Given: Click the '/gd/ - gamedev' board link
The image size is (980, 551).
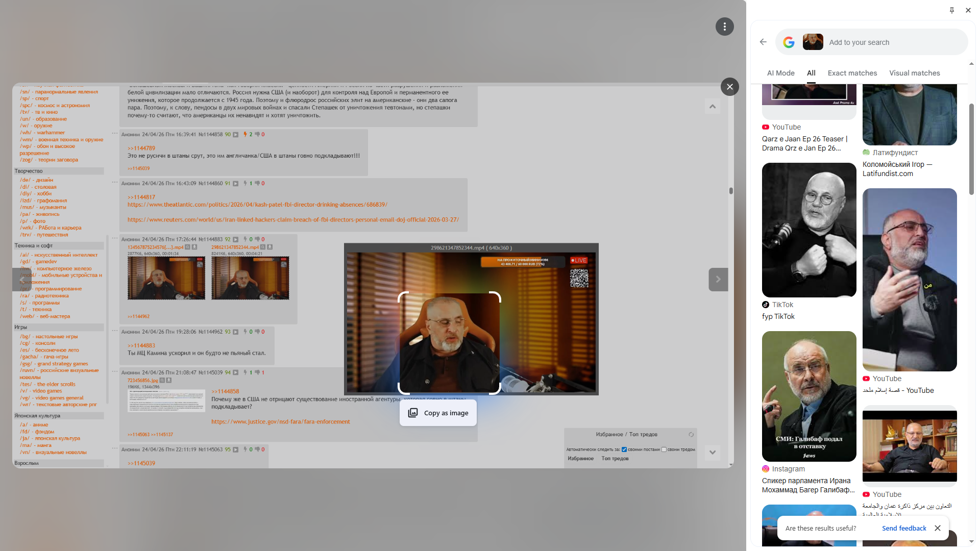Looking at the screenshot, I should pyautogui.click(x=38, y=262).
